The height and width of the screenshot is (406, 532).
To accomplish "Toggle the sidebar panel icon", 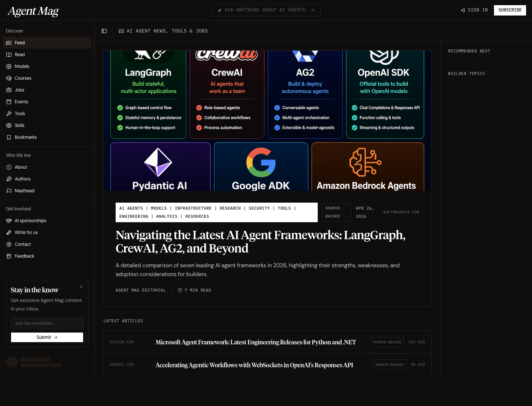I will tap(104, 31).
